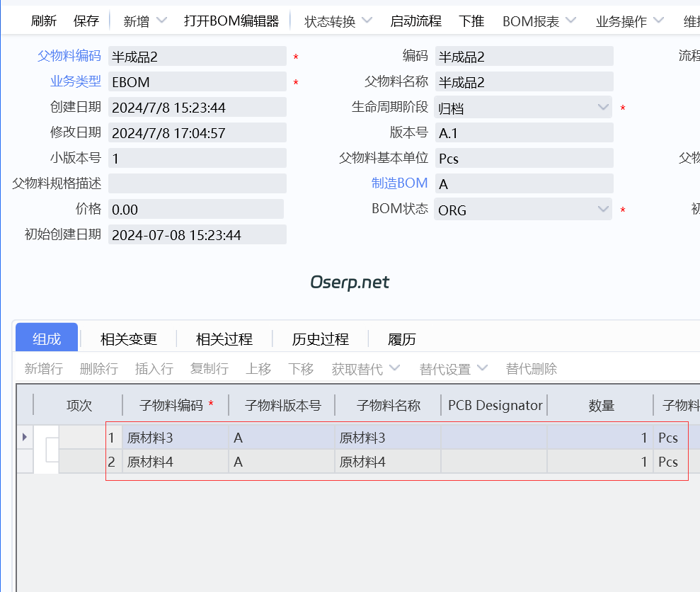Open the 生命周期阶段 dropdown showing 归档
Image resolution: width=700 pixels, height=592 pixels.
pyautogui.click(x=602, y=107)
